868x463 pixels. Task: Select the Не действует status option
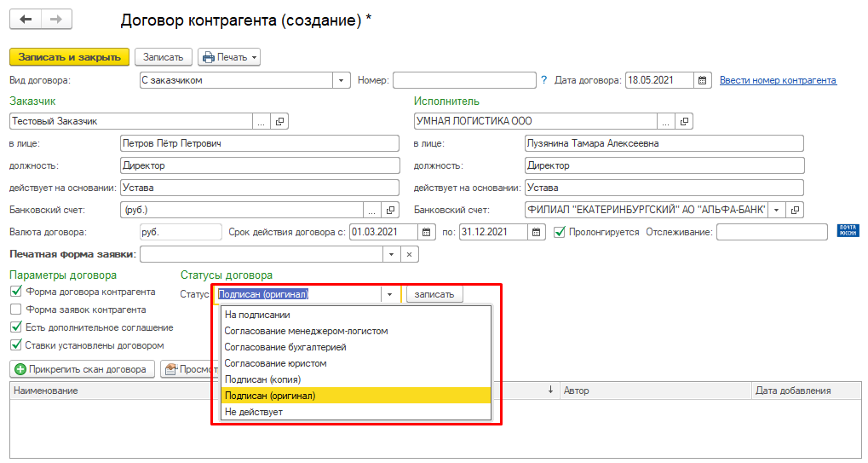point(356,412)
